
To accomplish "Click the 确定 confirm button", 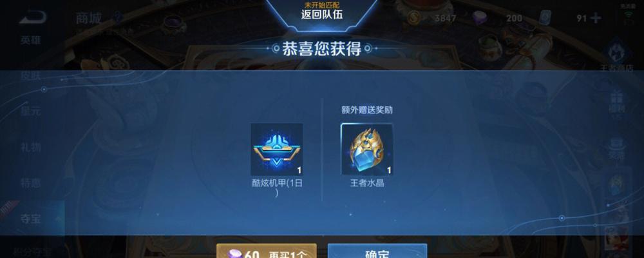I will point(377,251).
